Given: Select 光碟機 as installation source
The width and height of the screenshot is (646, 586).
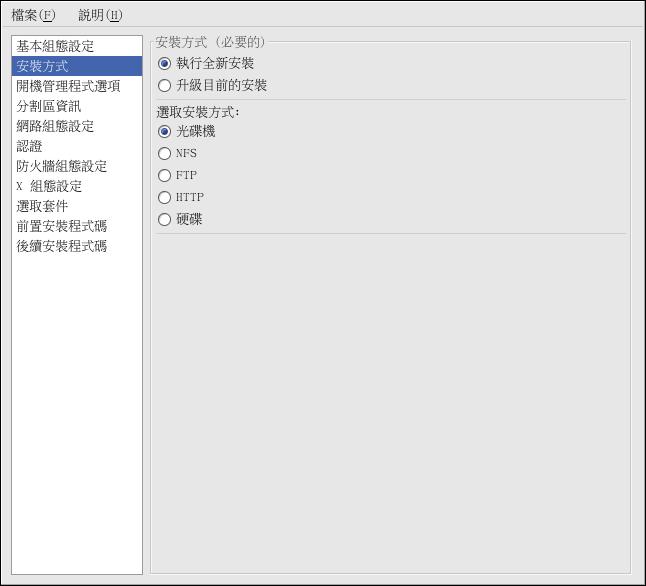Looking at the screenshot, I should 165,132.
